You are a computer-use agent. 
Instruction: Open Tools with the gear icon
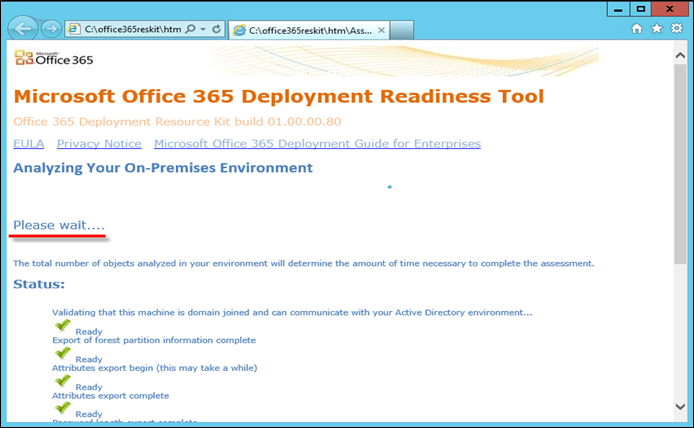[676, 28]
